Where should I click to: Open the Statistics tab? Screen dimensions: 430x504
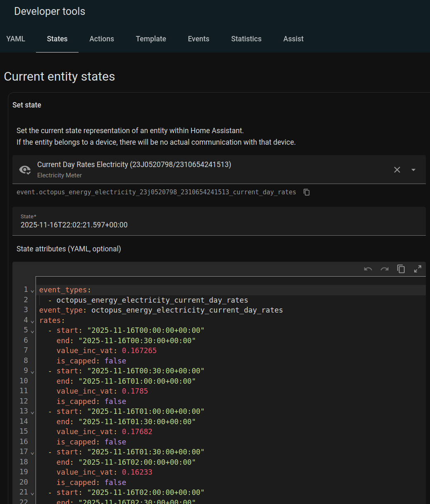(x=246, y=39)
